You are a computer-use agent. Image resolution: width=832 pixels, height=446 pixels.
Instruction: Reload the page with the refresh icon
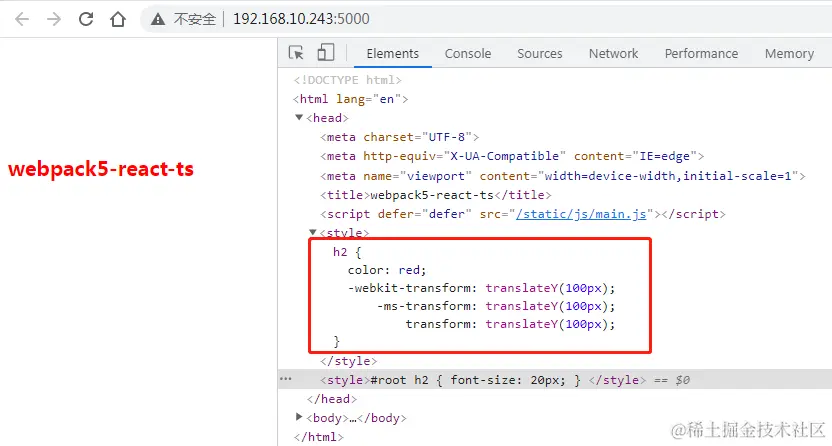[86, 19]
